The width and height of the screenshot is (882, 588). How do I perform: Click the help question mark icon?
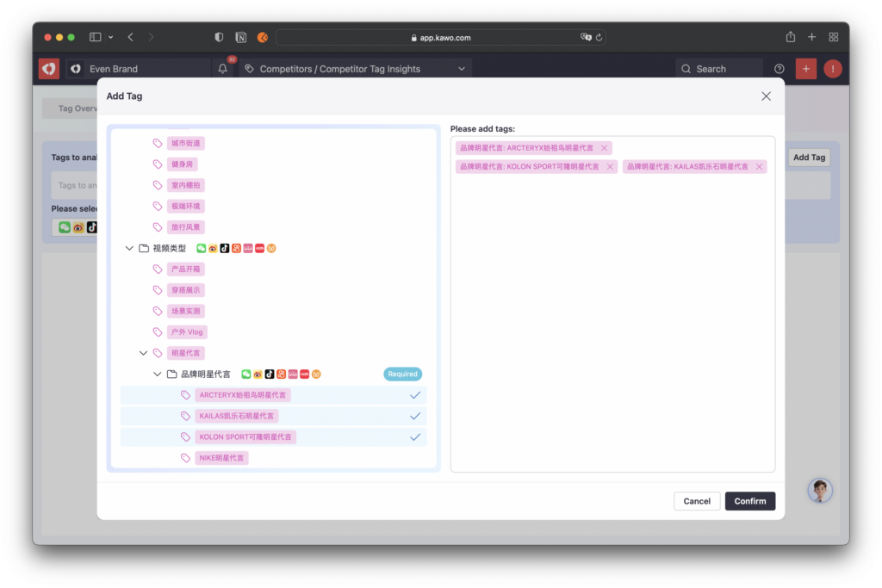(x=780, y=69)
